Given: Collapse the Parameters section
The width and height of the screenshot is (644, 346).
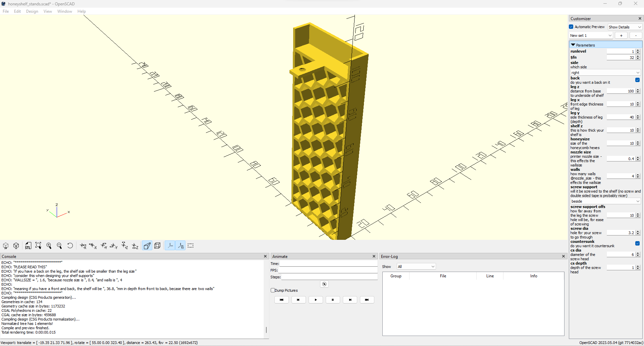Looking at the screenshot, I should 573,45.
